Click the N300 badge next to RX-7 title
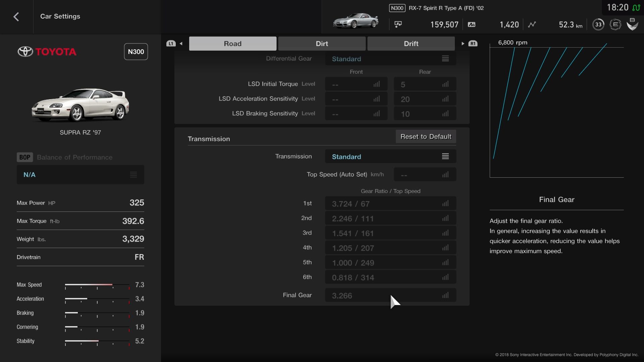644x362 pixels. [x=397, y=8]
